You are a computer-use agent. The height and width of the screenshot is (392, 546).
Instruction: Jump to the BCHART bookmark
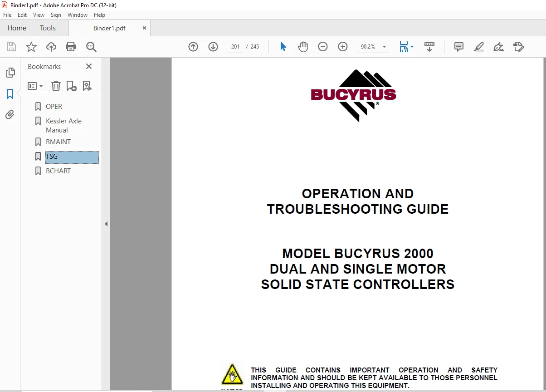coord(58,171)
